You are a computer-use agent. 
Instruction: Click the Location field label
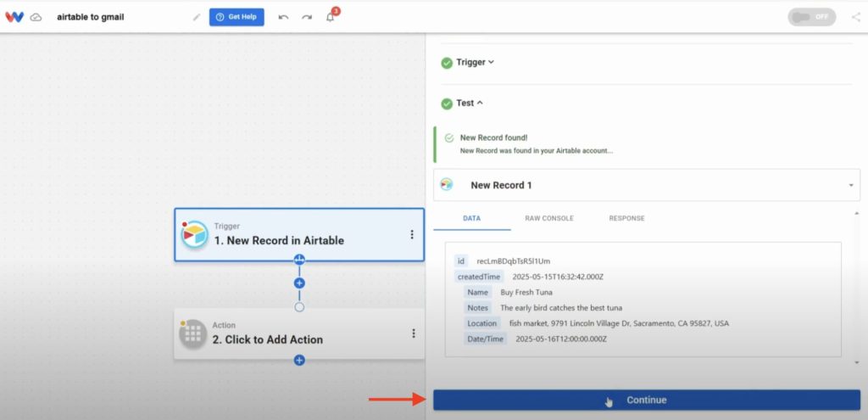coord(482,323)
